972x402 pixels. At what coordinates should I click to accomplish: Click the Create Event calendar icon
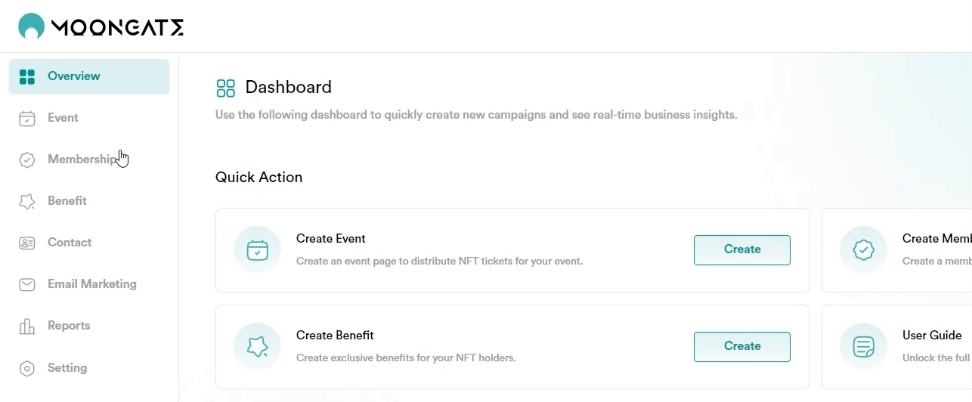(257, 250)
